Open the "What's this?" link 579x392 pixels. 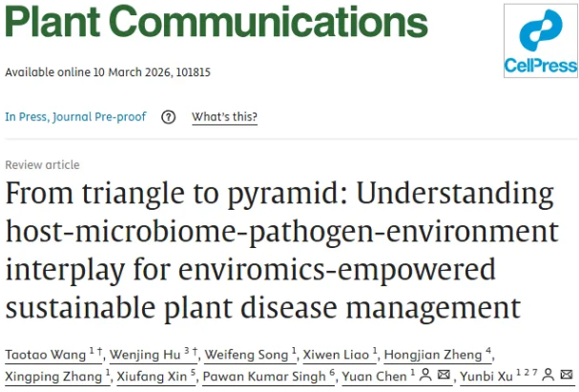coord(224,117)
